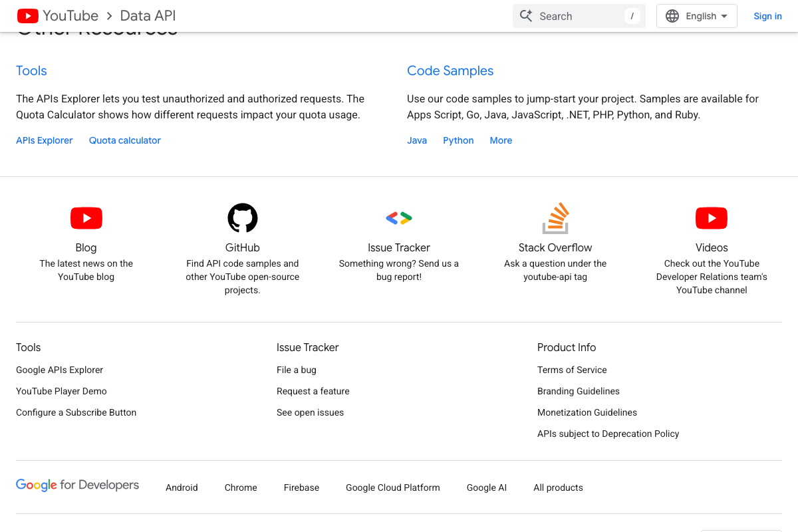Screen dimensions: 798x532
Task: Click File a bug link
Action: [x=297, y=370]
